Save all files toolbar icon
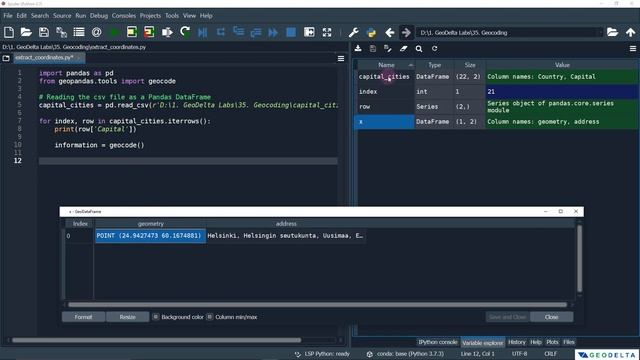This screenshot has height=360, width=640. pos(62,32)
